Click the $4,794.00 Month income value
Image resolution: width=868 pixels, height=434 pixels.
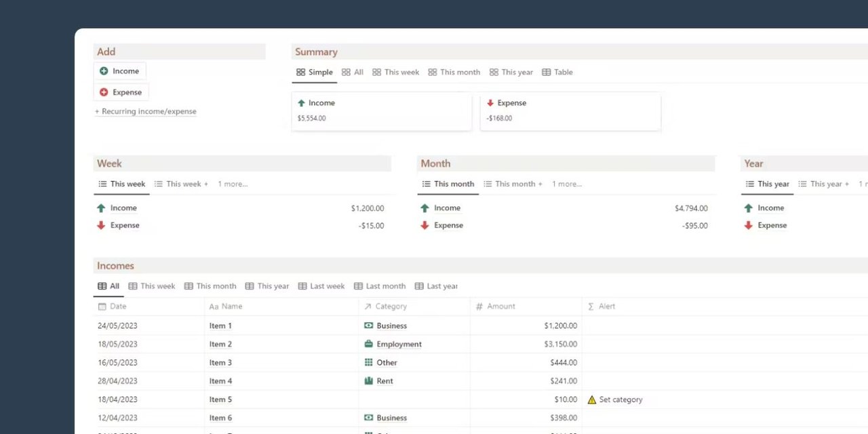pyautogui.click(x=691, y=209)
